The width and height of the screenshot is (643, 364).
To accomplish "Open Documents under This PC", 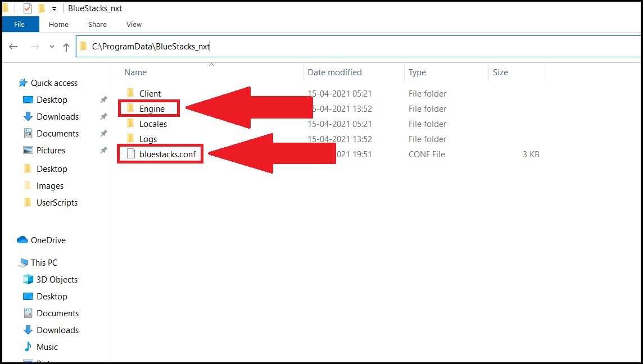I will (57, 313).
